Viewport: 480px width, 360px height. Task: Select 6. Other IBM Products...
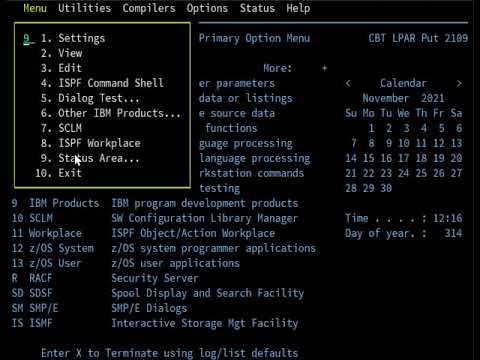point(110,113)
